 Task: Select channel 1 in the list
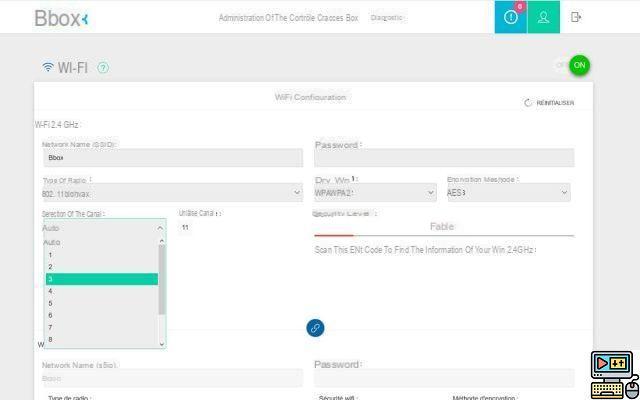(101, 255)
